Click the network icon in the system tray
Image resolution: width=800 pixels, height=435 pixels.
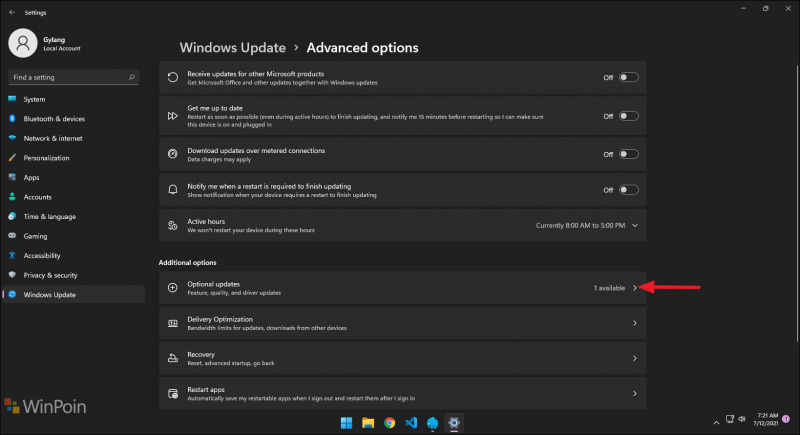tap(730, 419)
